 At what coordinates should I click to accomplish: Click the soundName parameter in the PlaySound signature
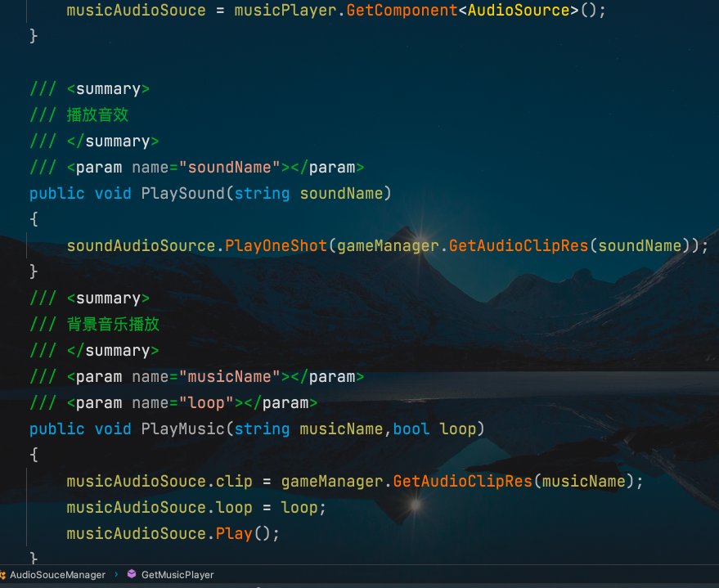pos(341,193)
